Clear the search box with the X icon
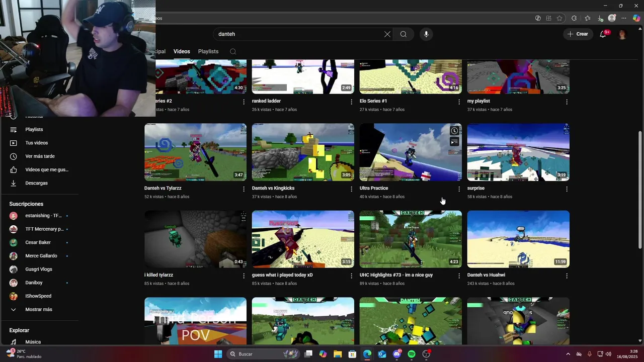The image size is (644, 362). (387, 34)
